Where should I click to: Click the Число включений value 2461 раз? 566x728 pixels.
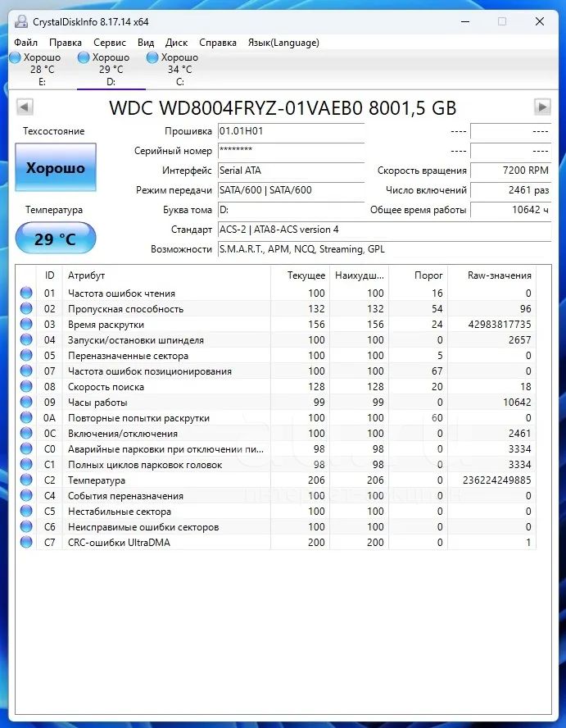pos(511,190)
